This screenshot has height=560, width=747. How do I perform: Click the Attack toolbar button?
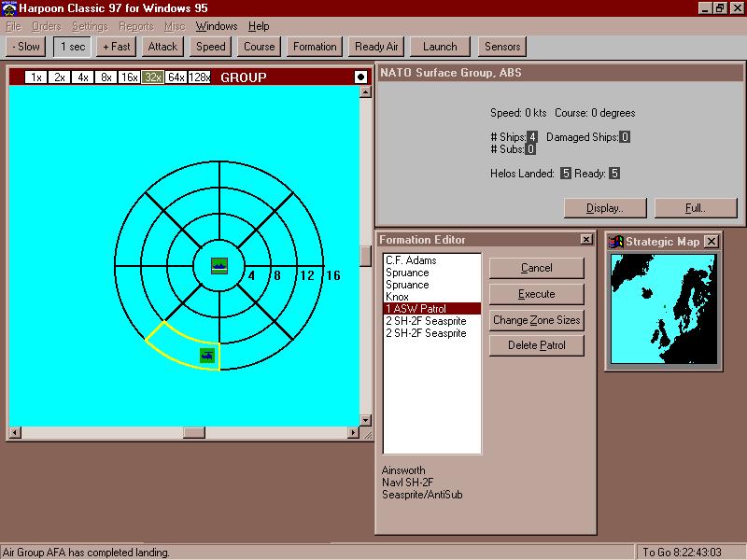tap(162, 47)
